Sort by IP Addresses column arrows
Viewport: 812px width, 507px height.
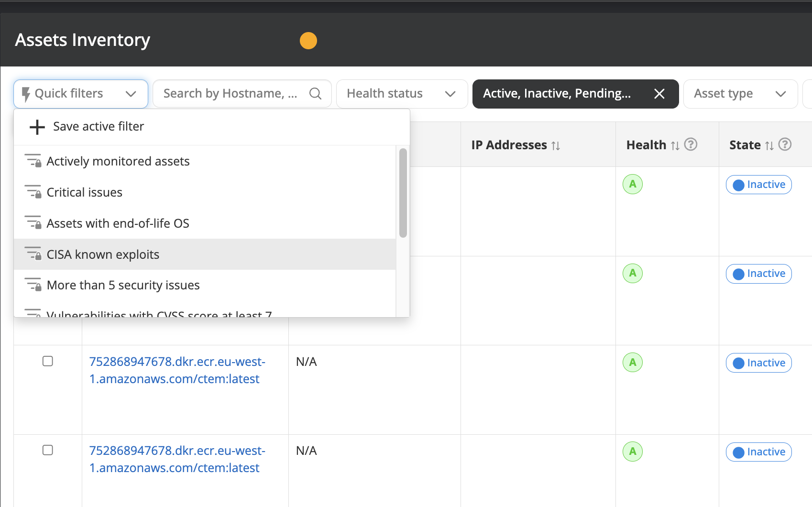[556, 145]
